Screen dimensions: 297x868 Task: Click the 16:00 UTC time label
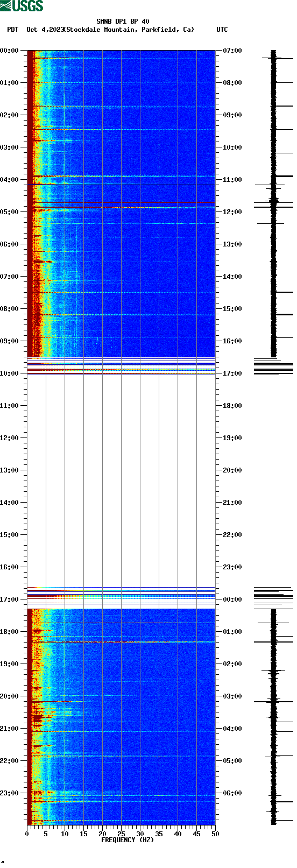tap(232, 341)
